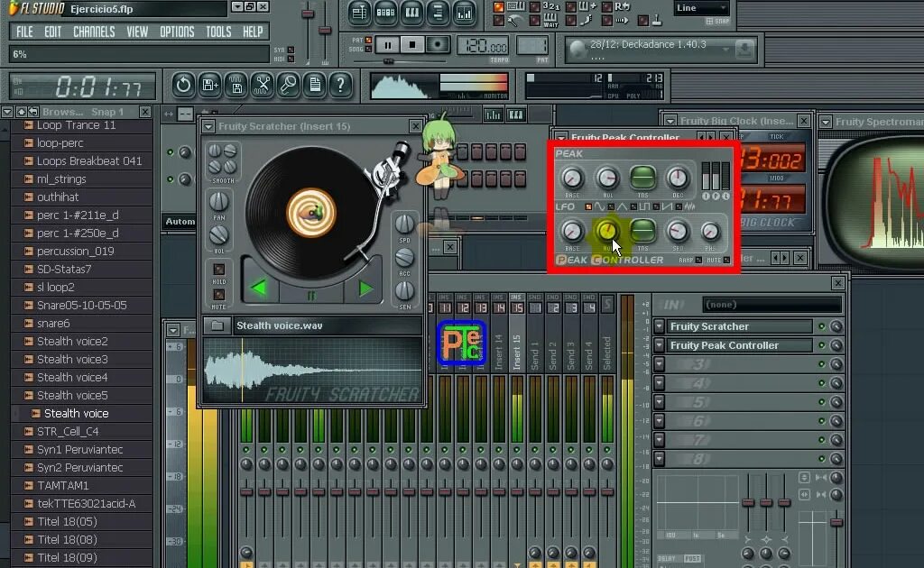
Task: Open Fruity Peak Controller effect slot menu arrow
Action: pyautogui.click(x=660, y=345)
